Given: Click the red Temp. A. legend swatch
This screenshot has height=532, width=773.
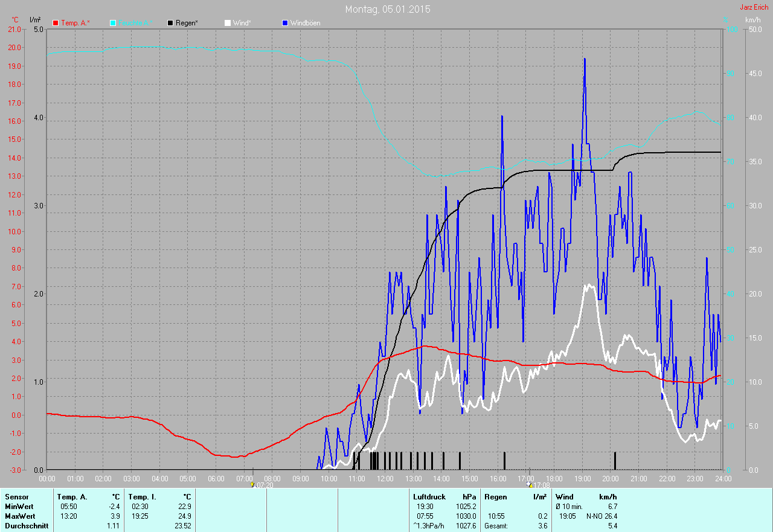Looking at the screenshot, I should point(56,23).
